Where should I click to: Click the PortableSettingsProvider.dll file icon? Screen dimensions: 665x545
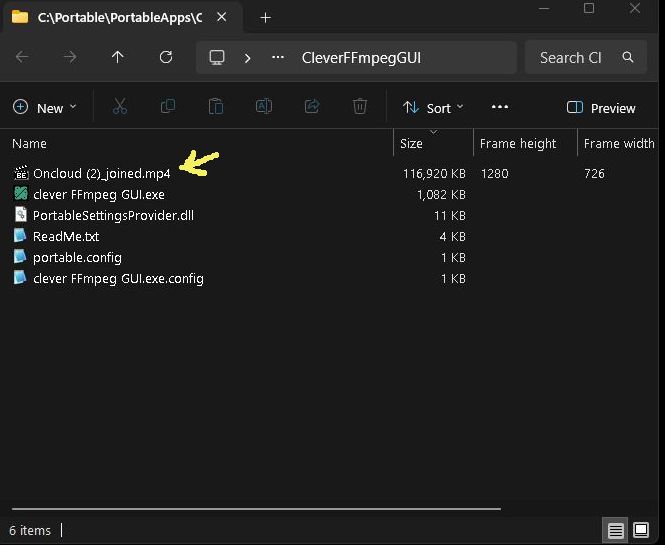tap(21, 214)
